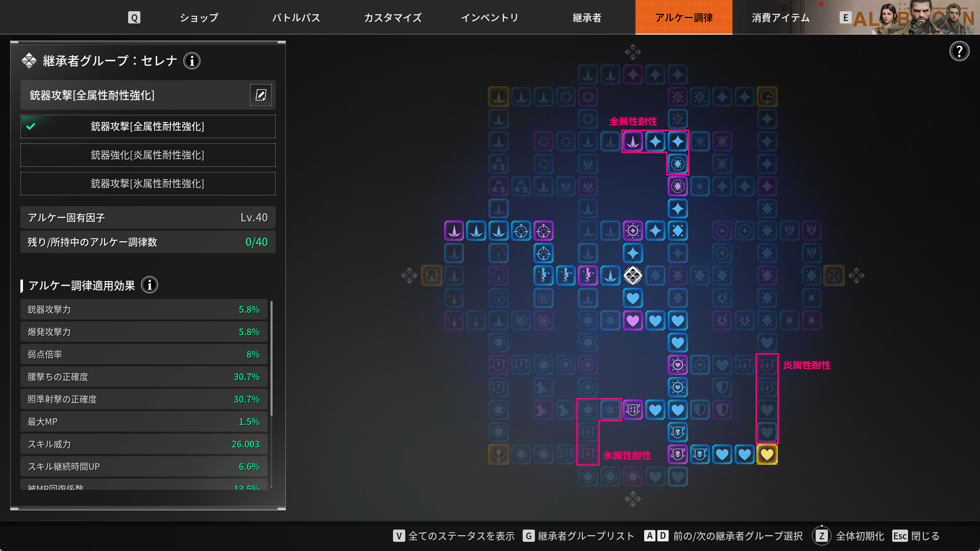Viewport: 980px width, 551px height.
Task: Select preset 銃器強化[炎属性耐性強化]
Action: click(148, 155)
